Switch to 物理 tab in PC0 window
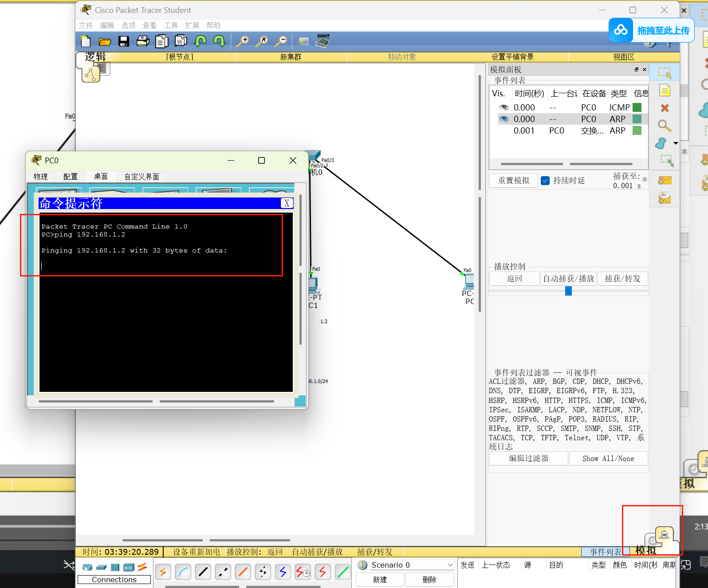This screenshot has width=708, height=588. [x=41, y=177]
